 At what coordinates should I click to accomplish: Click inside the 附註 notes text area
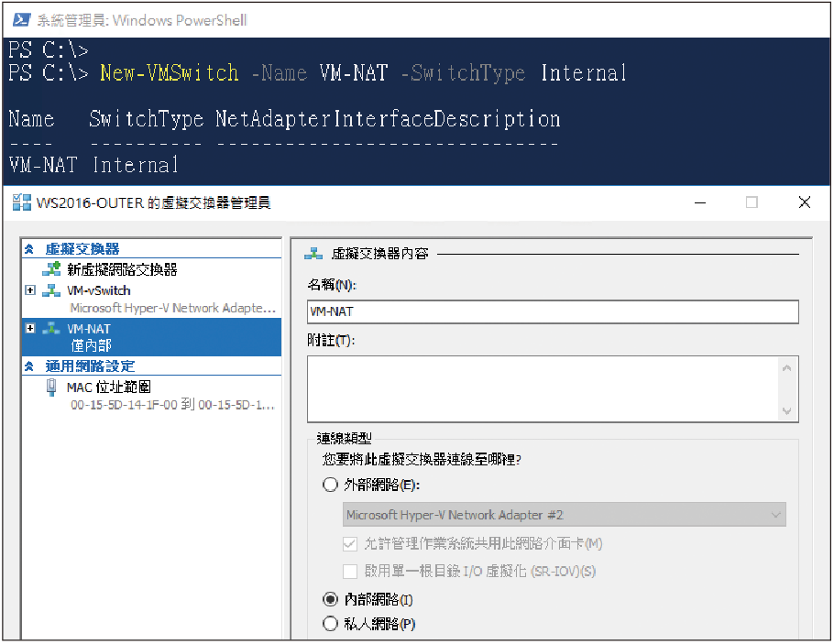tap(543, 389)
